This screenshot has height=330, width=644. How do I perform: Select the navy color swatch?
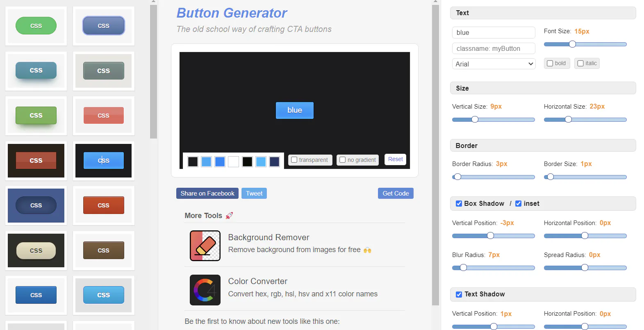(274, 162)
